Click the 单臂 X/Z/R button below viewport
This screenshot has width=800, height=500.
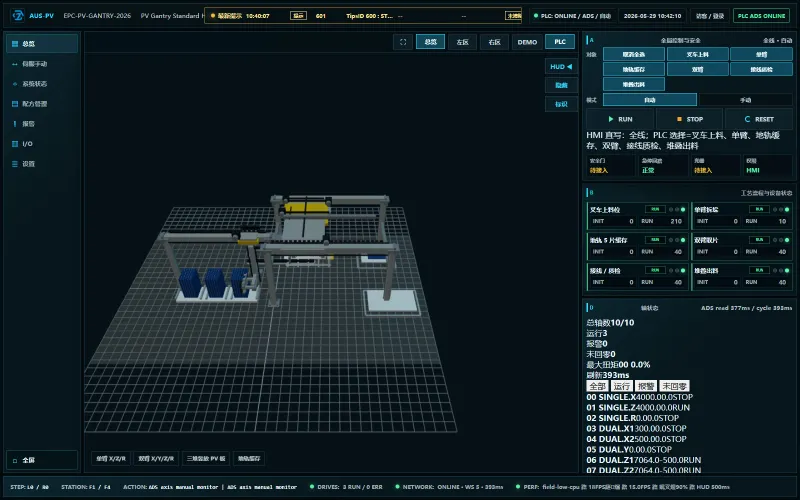[x=111, y=458]
